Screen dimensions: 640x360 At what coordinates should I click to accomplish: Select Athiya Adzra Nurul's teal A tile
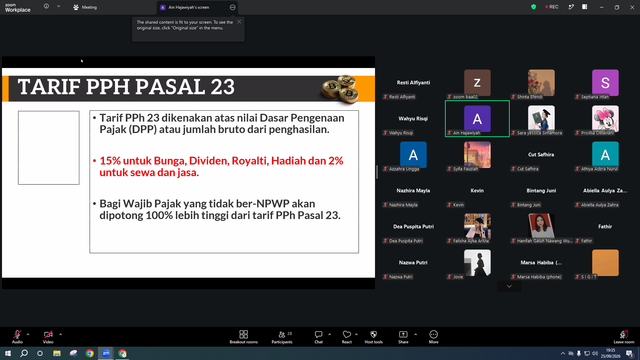point(605,155)
